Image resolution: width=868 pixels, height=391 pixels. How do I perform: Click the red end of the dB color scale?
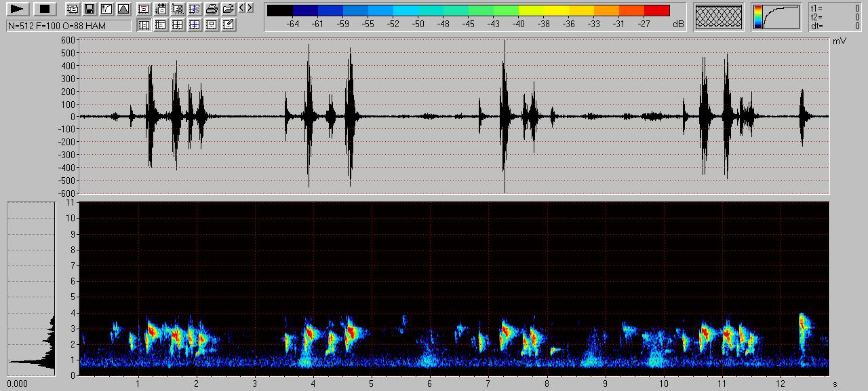(x=656, y=10)
